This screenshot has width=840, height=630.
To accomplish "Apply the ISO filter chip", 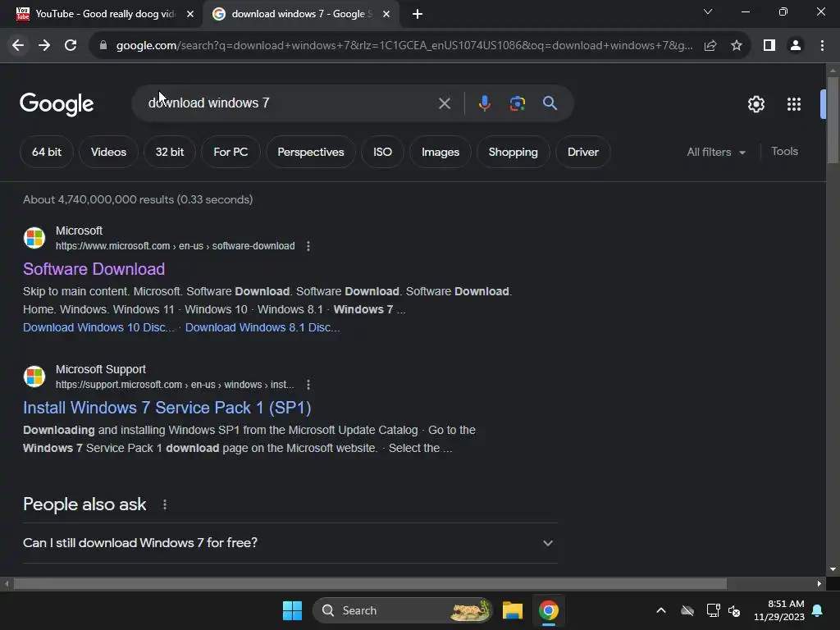I will 382,152.
